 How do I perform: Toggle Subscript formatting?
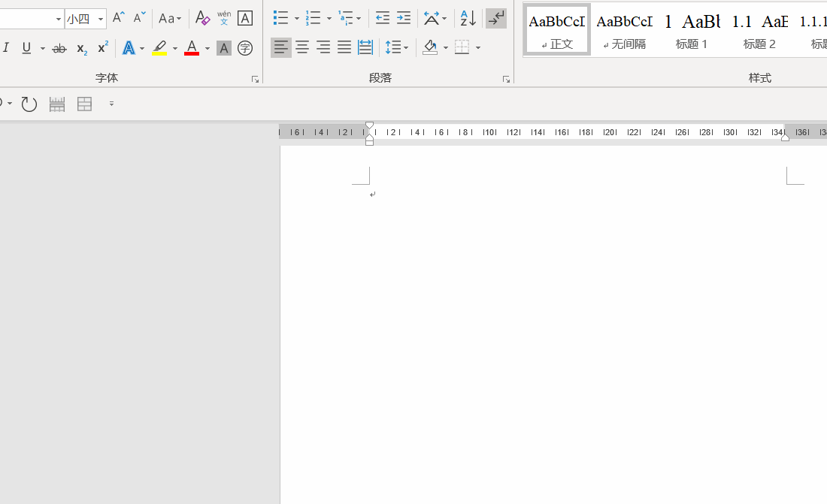(x=82, y=49)
